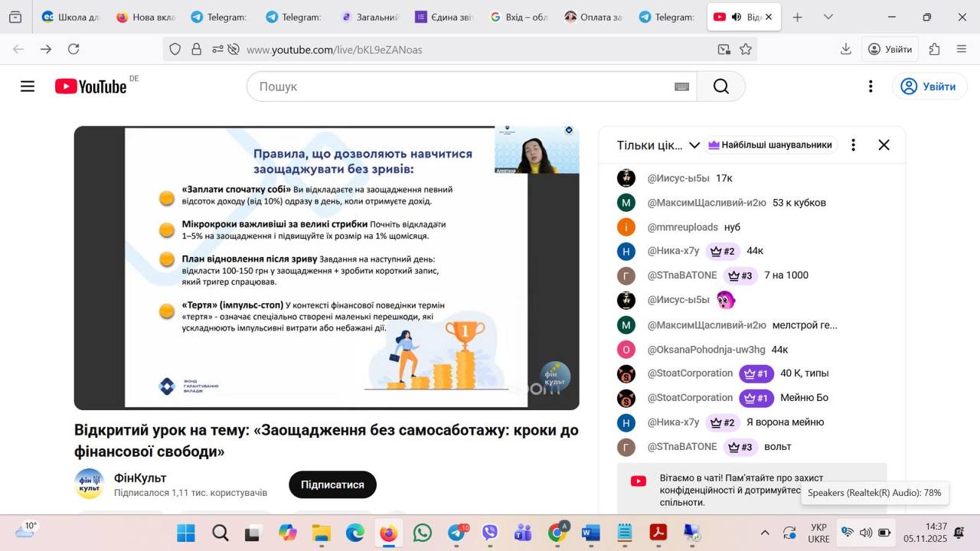Viewport: 980px width, 551px height.
Task: Switch to the 'Оплата за' browser tab
Action: (593, 17)
